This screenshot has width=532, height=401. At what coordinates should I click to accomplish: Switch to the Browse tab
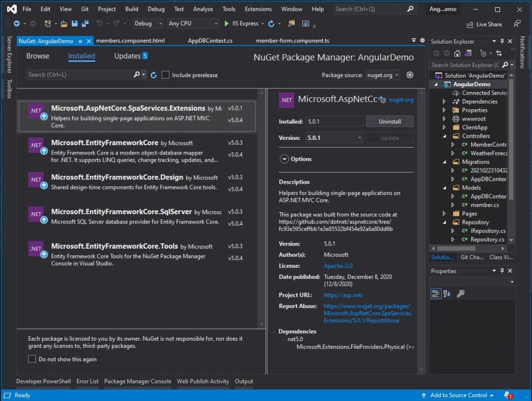[x=37, y=56]
